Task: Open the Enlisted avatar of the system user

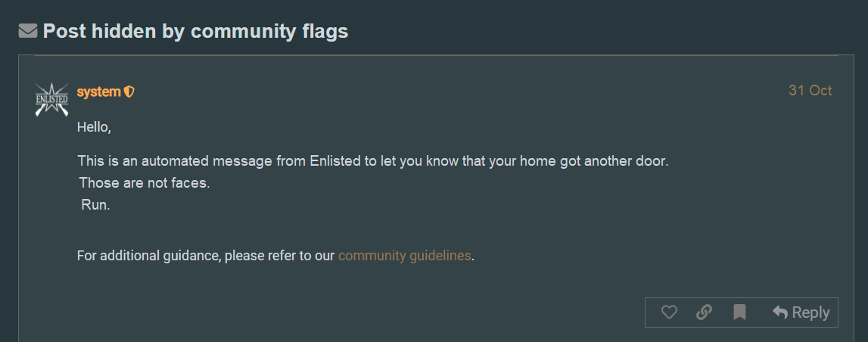Action: tap(51, 99)
